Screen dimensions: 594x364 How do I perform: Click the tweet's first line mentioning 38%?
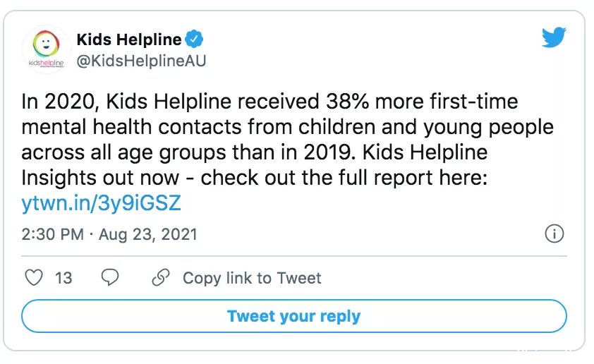pyautogui.click(x=269, y=102)
